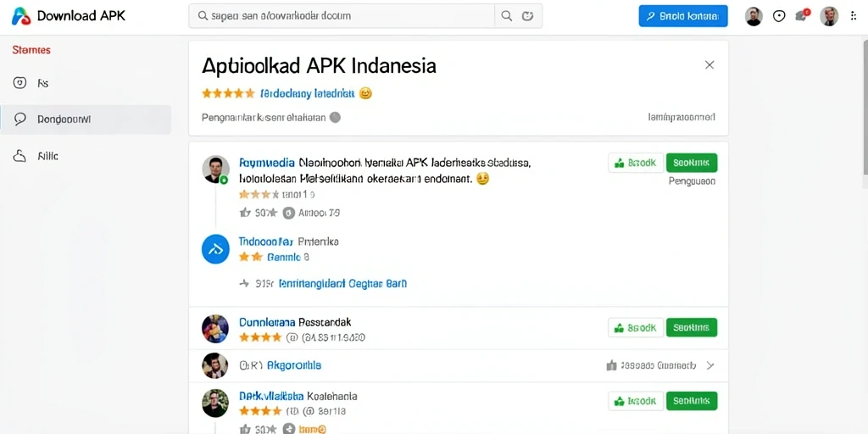This screenshot has height=434, width=868.
Task: Click thumbs-up icon under Foymuedia review
Action: [245, 212]
